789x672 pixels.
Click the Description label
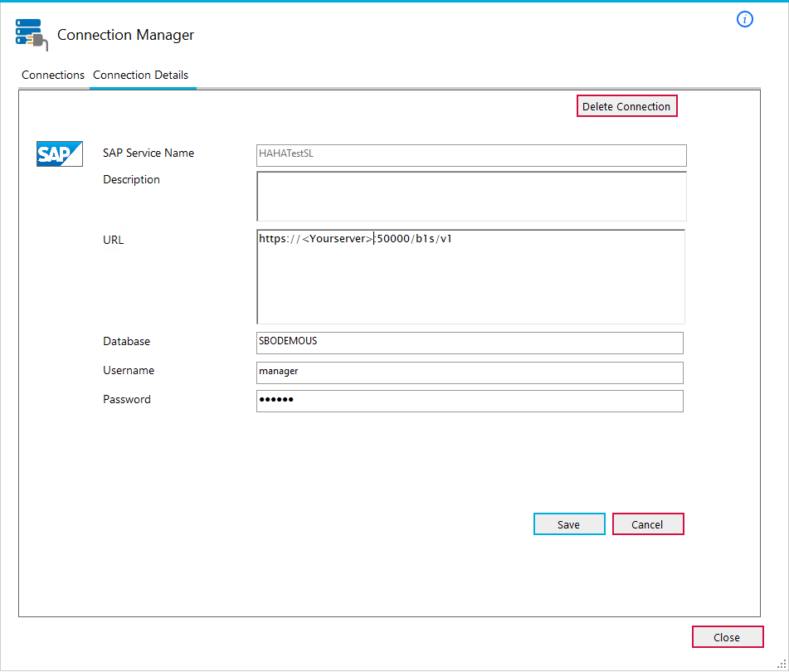tap(131, 179)
